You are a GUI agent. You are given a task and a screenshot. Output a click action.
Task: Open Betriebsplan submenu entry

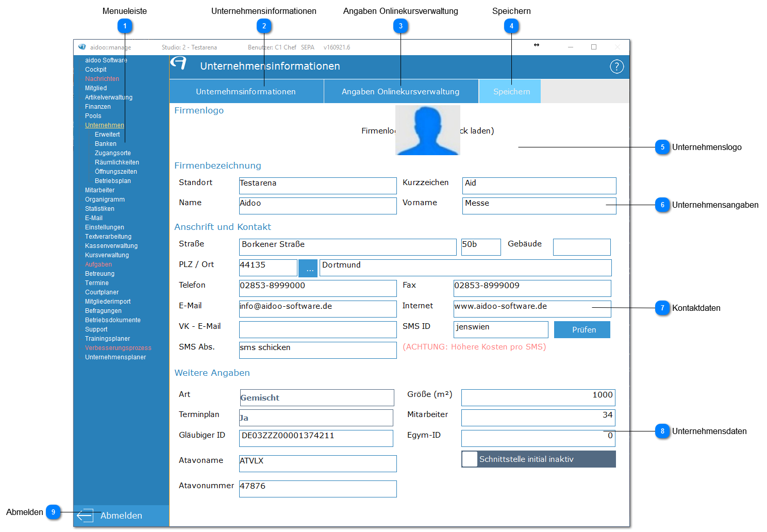pos(113,181)
